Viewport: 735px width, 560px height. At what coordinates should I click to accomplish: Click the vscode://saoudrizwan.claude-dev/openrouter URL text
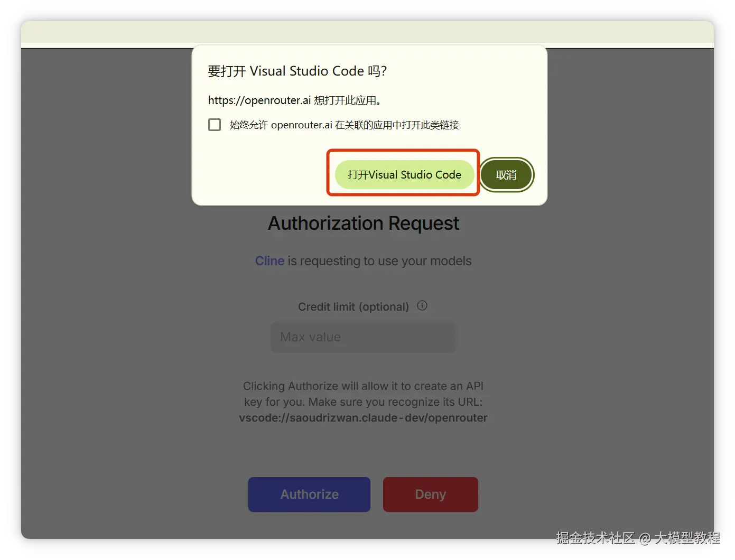tap(363, 418)
